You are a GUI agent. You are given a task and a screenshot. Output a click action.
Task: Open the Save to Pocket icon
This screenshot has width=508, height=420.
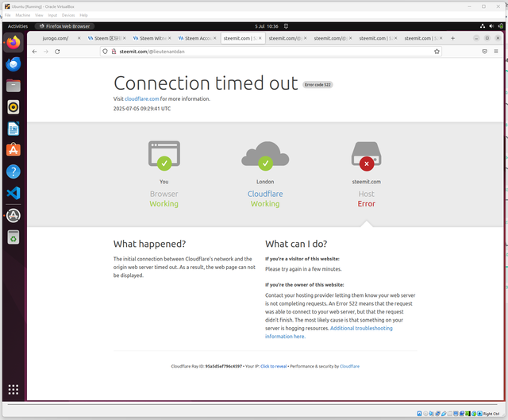coord(485,52)
